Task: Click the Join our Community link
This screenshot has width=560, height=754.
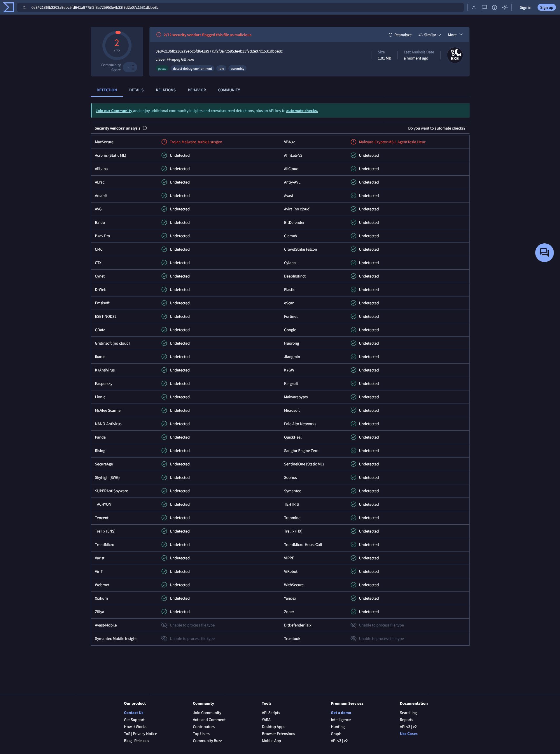Action: 113,111
